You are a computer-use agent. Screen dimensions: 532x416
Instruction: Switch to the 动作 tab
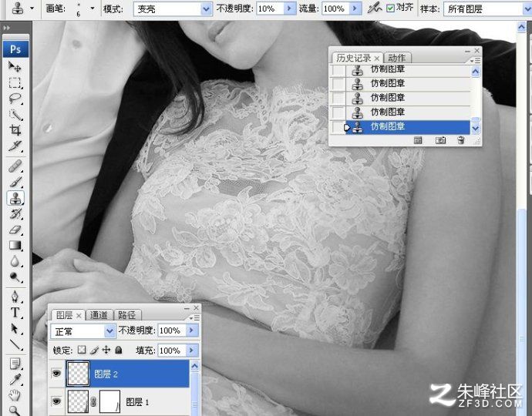[x=396, y=58]
